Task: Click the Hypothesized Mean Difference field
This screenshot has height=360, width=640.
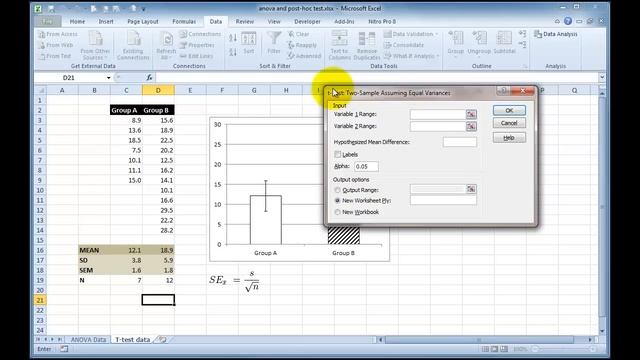Action: (460, 142)
